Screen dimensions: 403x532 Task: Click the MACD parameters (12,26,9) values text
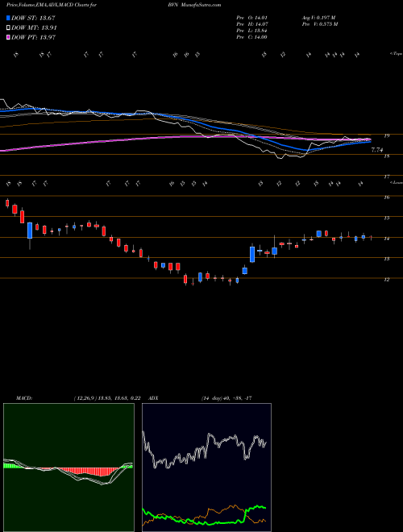pos(107,398)
